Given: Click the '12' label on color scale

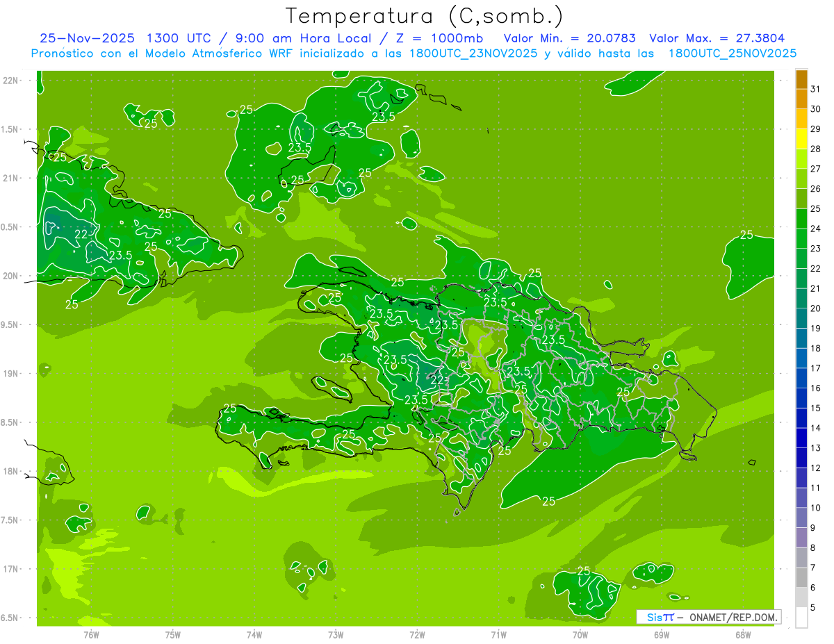Looking at the screenshot, I should [x=815, y=468].
